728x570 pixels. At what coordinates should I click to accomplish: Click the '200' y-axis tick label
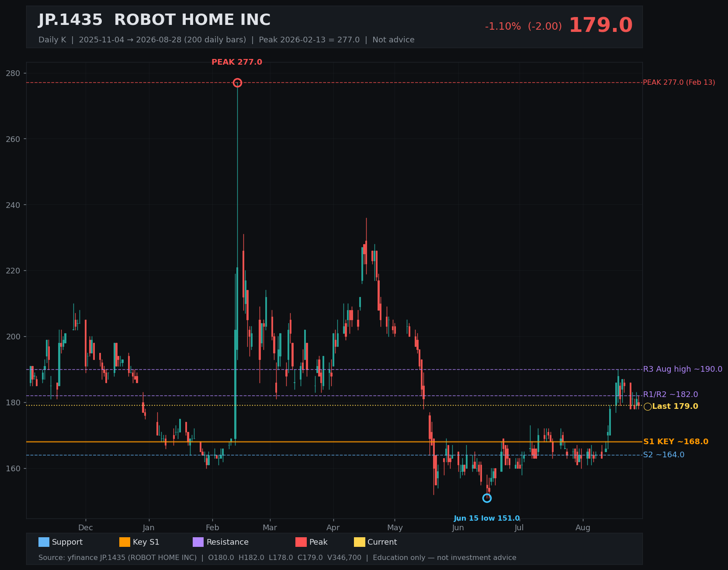[14, 337]
